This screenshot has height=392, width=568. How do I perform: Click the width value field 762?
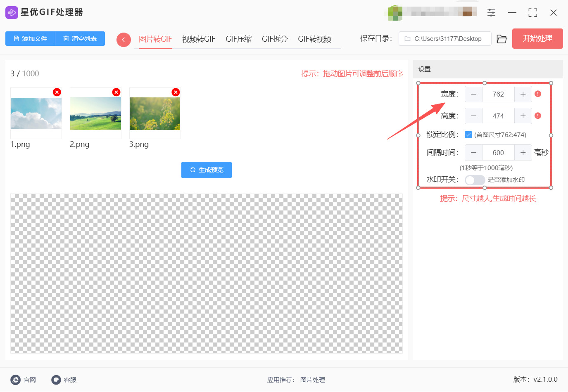498,94
